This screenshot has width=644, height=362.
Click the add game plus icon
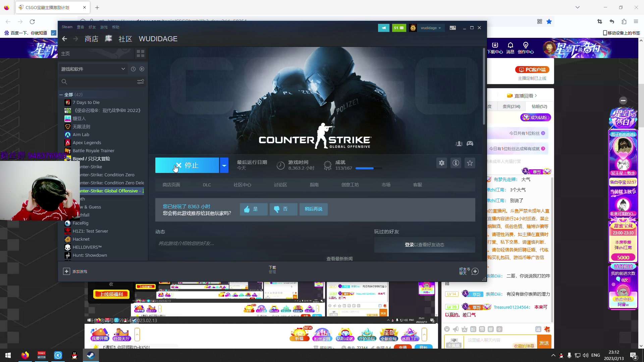pyautogui.click(x=66, y=271)
